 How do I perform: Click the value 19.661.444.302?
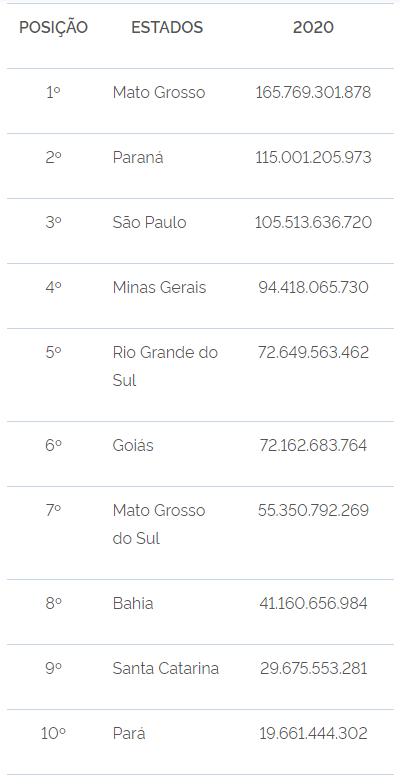tap(313, 733)
